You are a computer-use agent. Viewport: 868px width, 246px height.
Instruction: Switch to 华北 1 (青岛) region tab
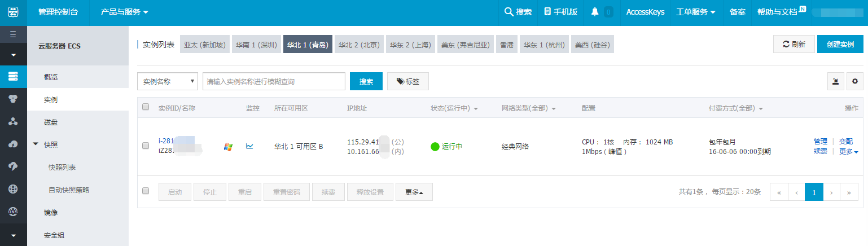tap(308, 45)
